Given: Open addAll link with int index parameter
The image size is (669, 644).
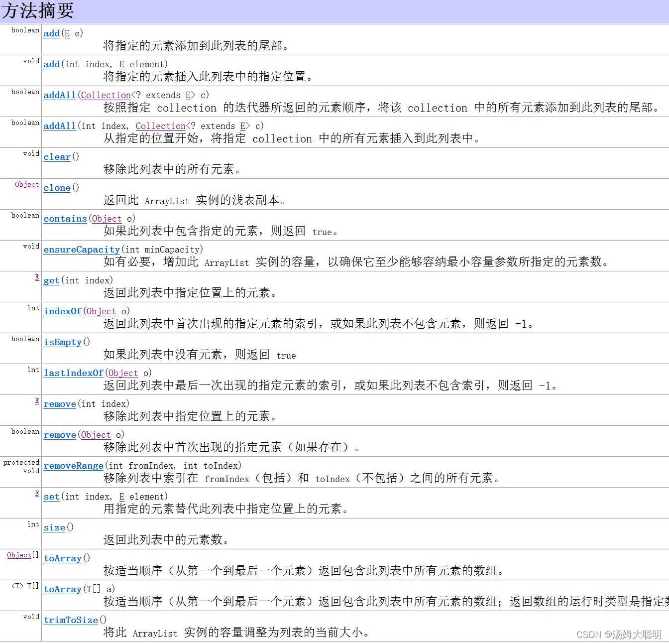Looking at the screenshot, I should pyautogui.click(x=60, y=126).
